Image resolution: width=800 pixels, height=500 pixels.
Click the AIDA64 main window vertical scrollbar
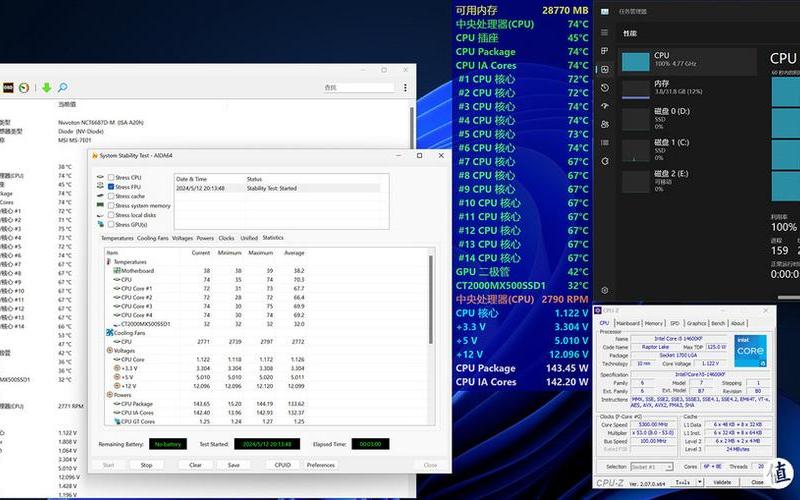pos(412,128)
